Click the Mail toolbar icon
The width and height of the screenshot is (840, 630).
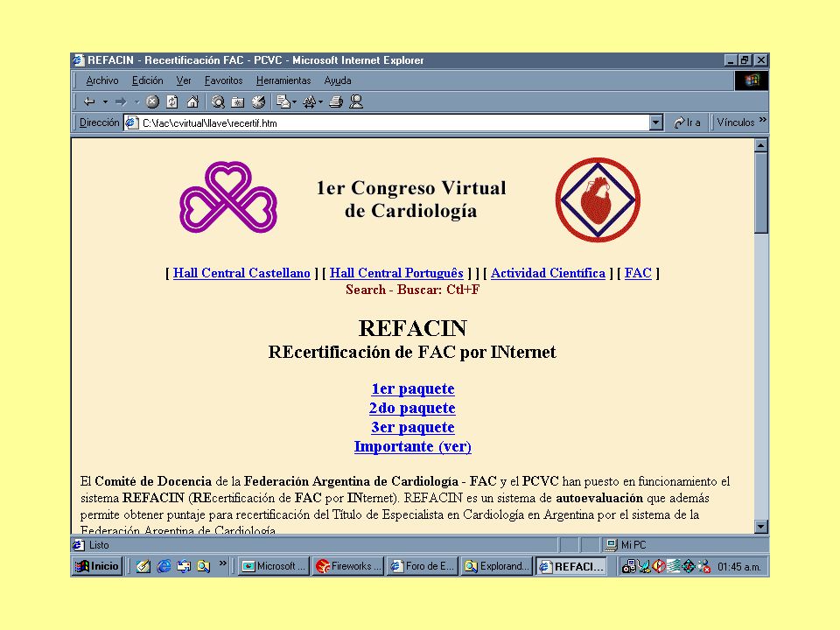pos(283,101)
